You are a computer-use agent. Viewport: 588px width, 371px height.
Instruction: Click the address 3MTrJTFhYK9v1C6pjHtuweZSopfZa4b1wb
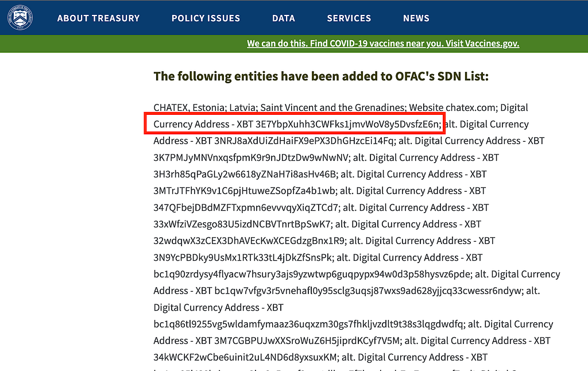244,191
